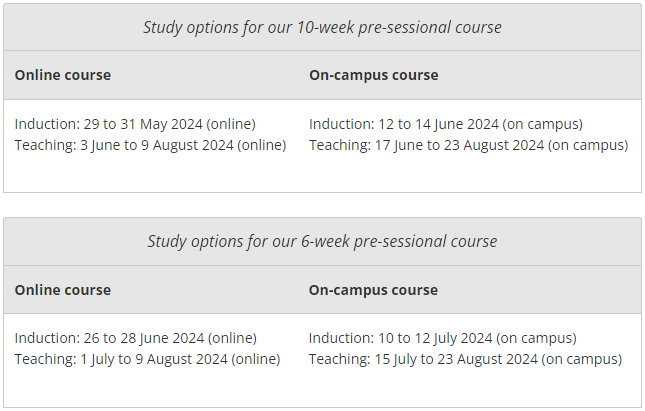Click the 10-week pre-sessional course table title

(322, 28)
